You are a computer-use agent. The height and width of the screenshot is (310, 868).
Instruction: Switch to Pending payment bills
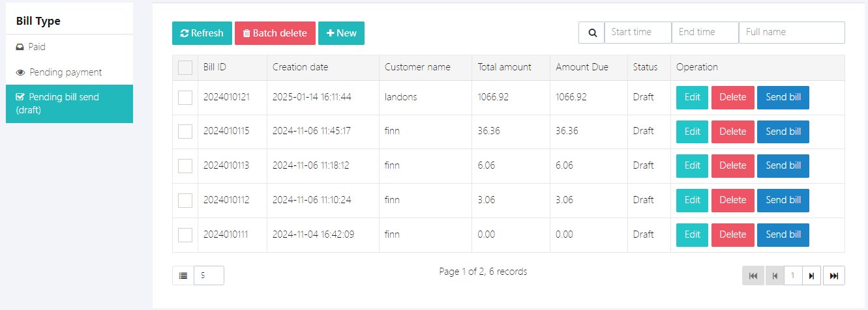coord(65,72)
